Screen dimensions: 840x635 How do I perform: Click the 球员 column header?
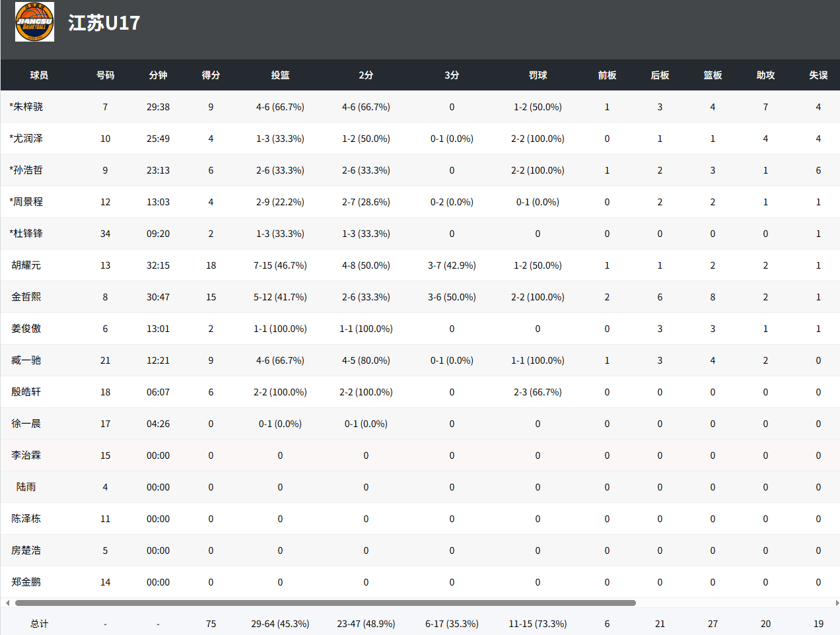(39, 75)
